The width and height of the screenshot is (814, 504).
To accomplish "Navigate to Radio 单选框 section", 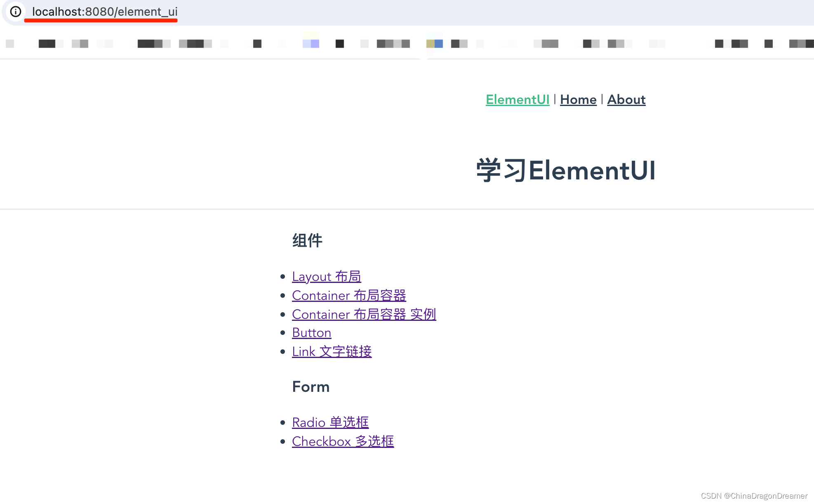I will 329,422.
